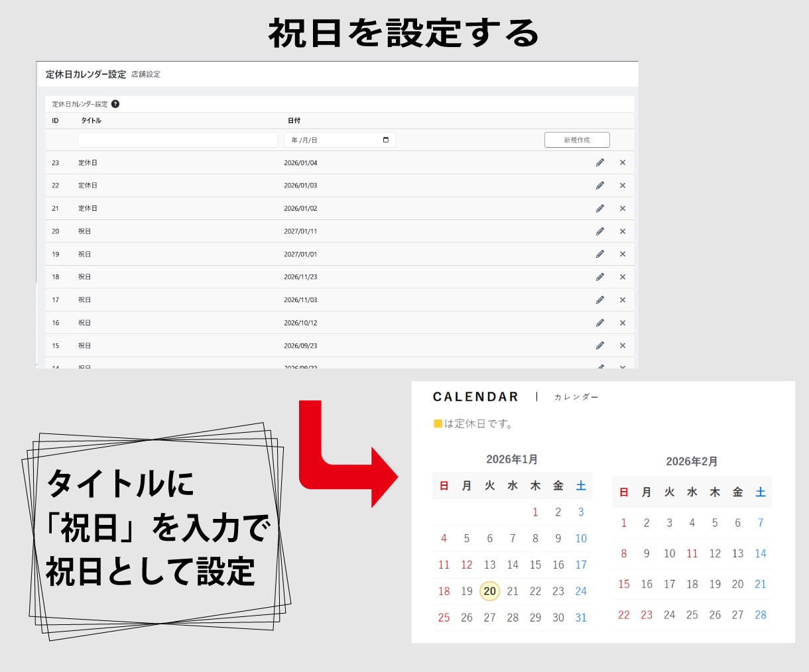Click the 日付 column header

(294, 121)
